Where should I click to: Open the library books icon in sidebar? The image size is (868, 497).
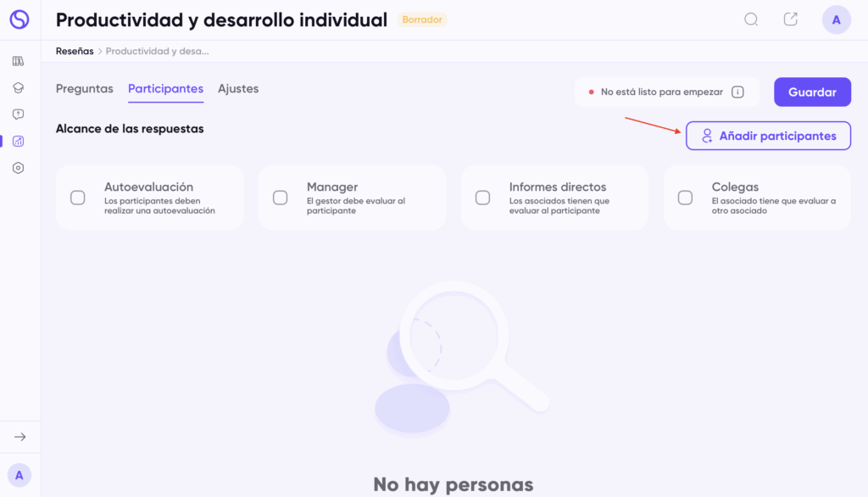pos(19,61)
